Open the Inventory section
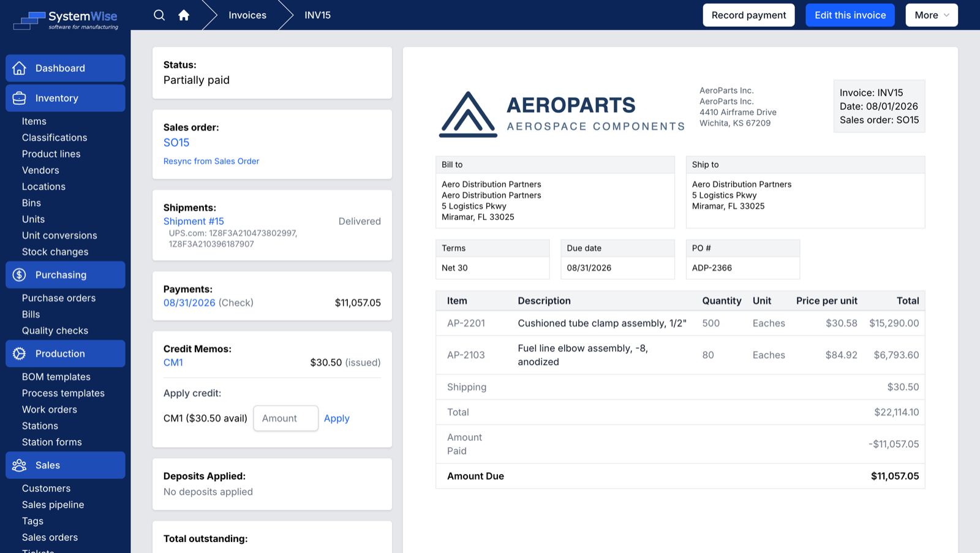 tap(66, 98)
